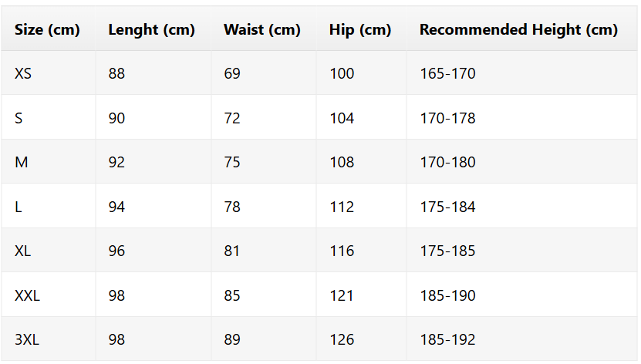
Task: Click the XL size row label
Action: click(x=23, y=251)
